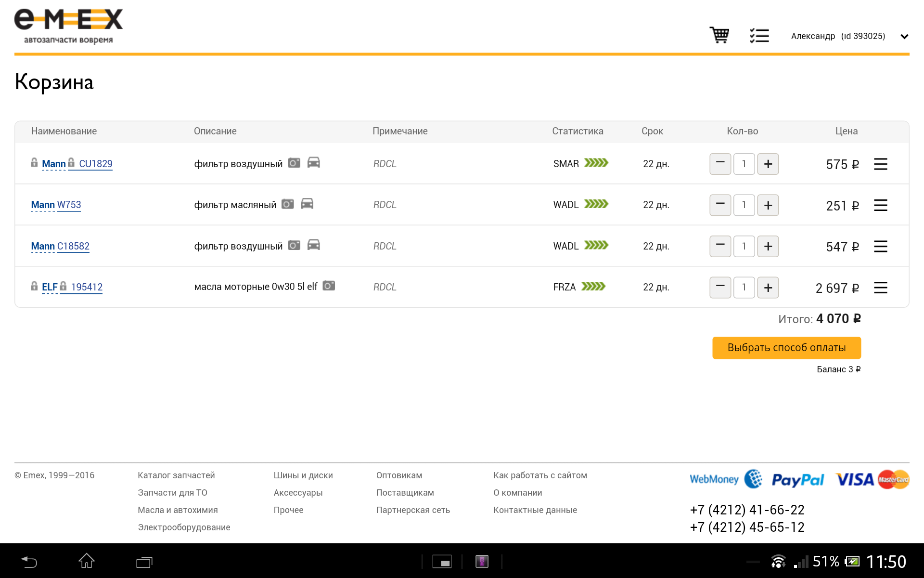This screenshot has height=578, width=924.
Task: Open part number W753 link
Action: [x=69, y=205]
